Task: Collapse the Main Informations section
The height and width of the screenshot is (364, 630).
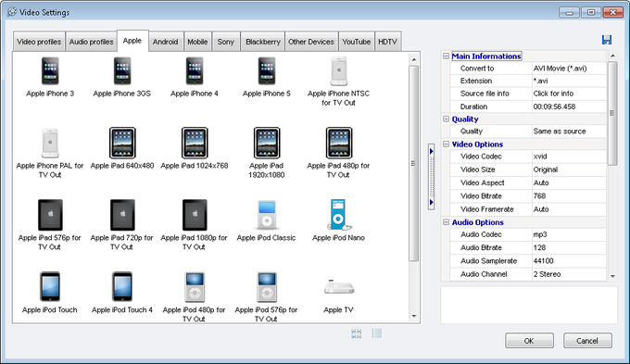Action: tap(446, 56)
